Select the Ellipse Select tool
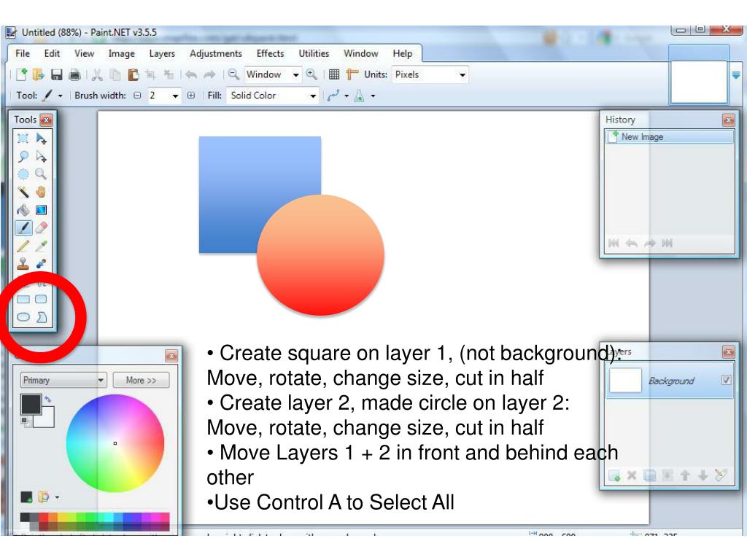The image size is (747, 560). [23, 174]
